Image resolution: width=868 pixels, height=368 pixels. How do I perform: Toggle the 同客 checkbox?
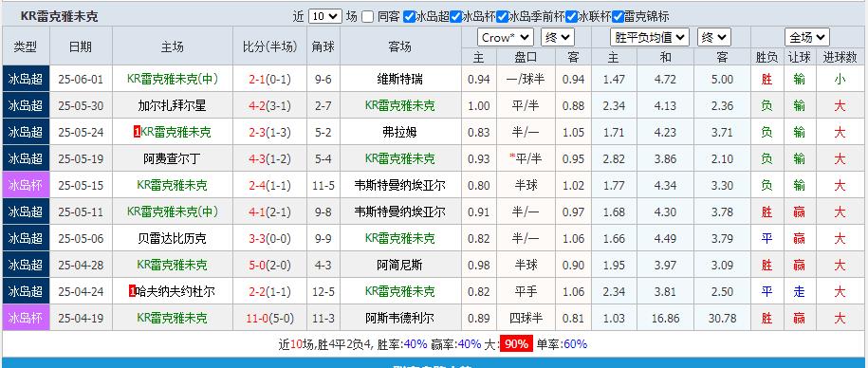[367, 17]
